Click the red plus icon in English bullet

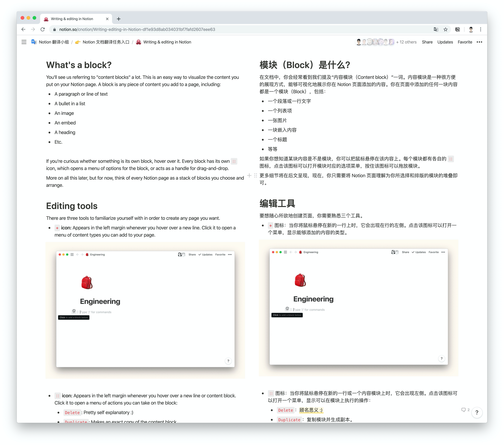click(x=57, y=228)
